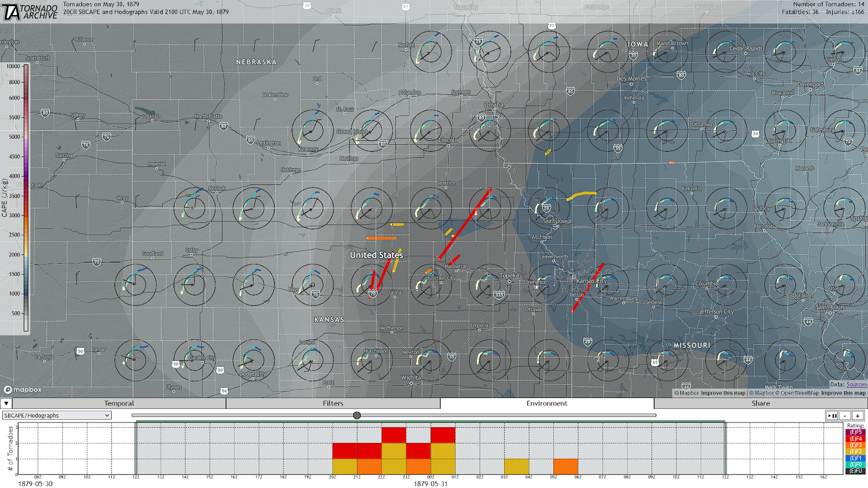
Task: Toggle the (E)F4 rating filter
Action: click(x=855, y=439)
